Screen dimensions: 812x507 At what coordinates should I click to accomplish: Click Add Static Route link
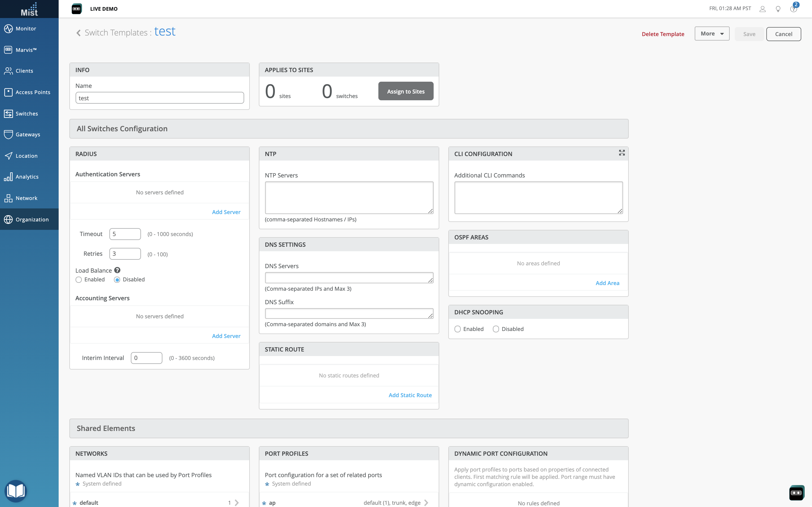[410, 395]
